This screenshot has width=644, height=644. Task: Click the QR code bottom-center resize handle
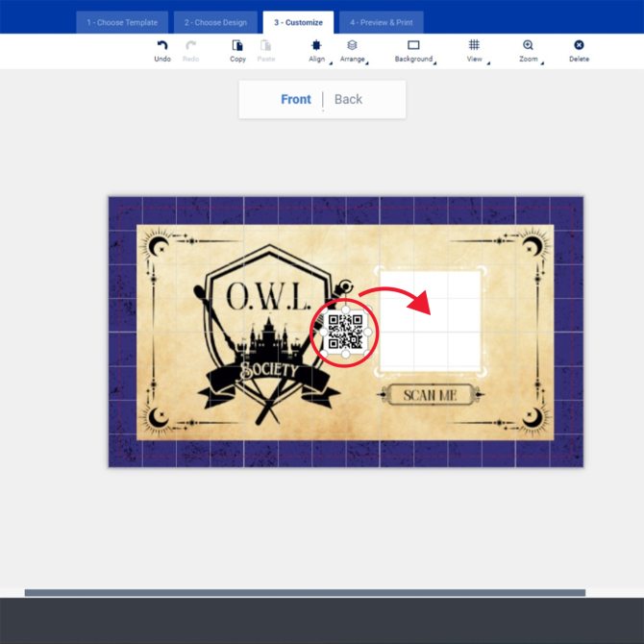pos(346,354)
